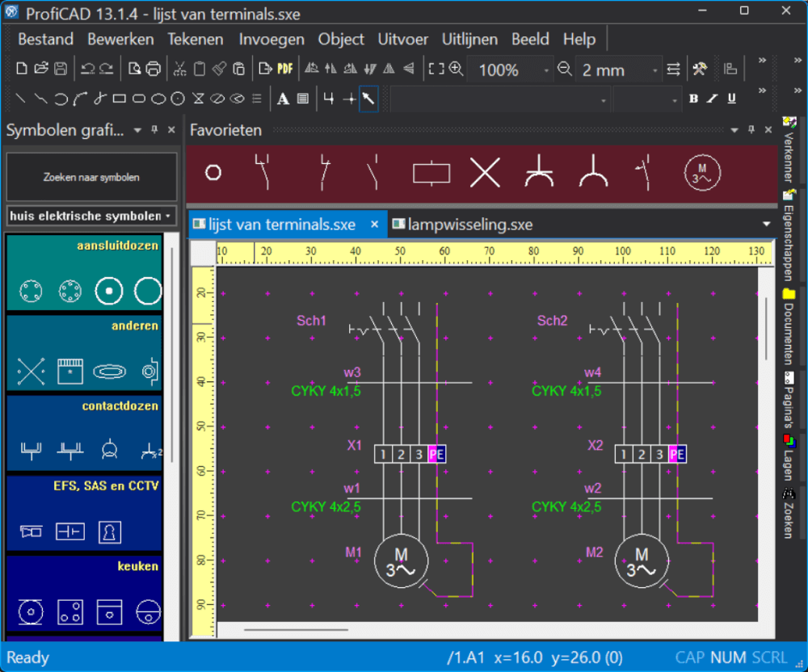
Task: Select the arc drawing tool
Action: pos(61,99)
